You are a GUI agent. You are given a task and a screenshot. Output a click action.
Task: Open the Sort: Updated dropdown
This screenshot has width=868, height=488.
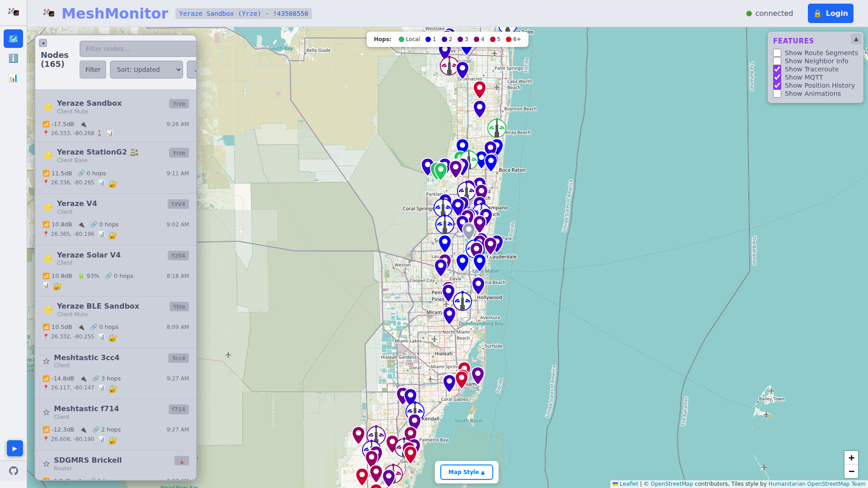coord(146,70)
